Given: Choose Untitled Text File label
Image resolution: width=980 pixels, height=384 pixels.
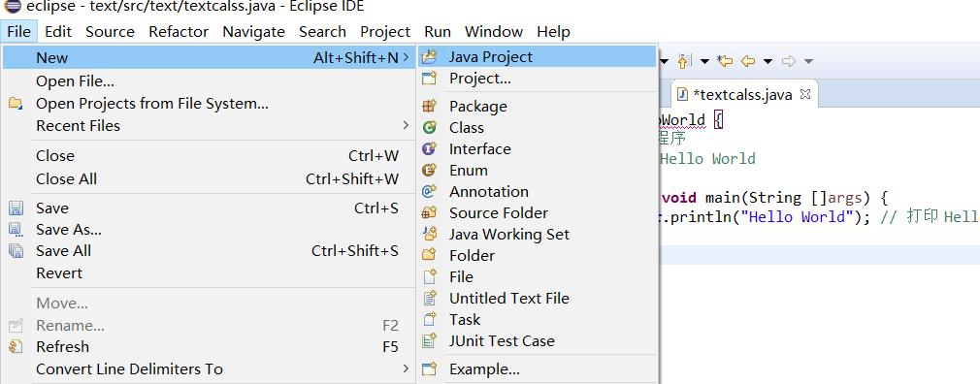Looking at the screenshot, I should click(x=509, y=298).
